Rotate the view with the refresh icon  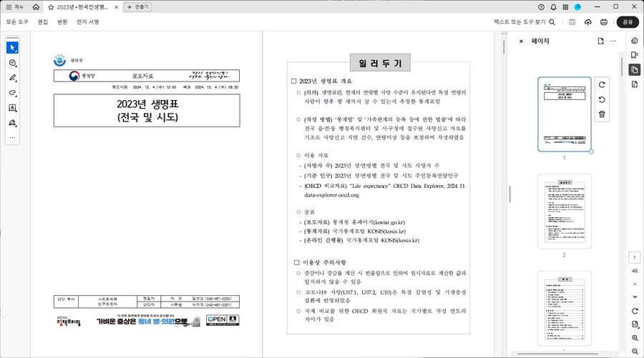[635, 311]
